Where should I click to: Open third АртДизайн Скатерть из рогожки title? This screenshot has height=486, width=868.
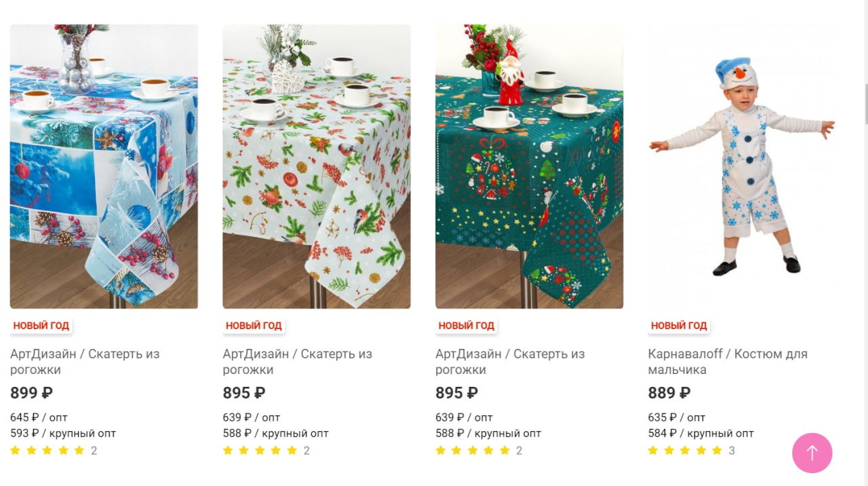point(510,362)
